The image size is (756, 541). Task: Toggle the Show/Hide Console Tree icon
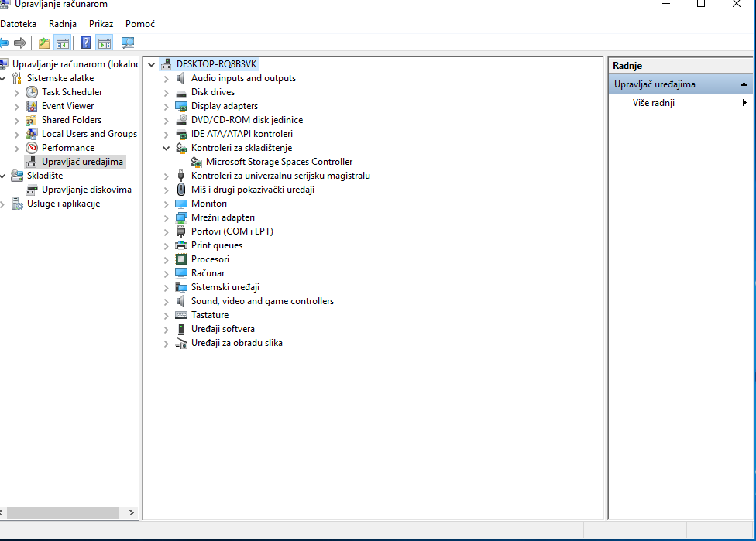pos(63,43)
